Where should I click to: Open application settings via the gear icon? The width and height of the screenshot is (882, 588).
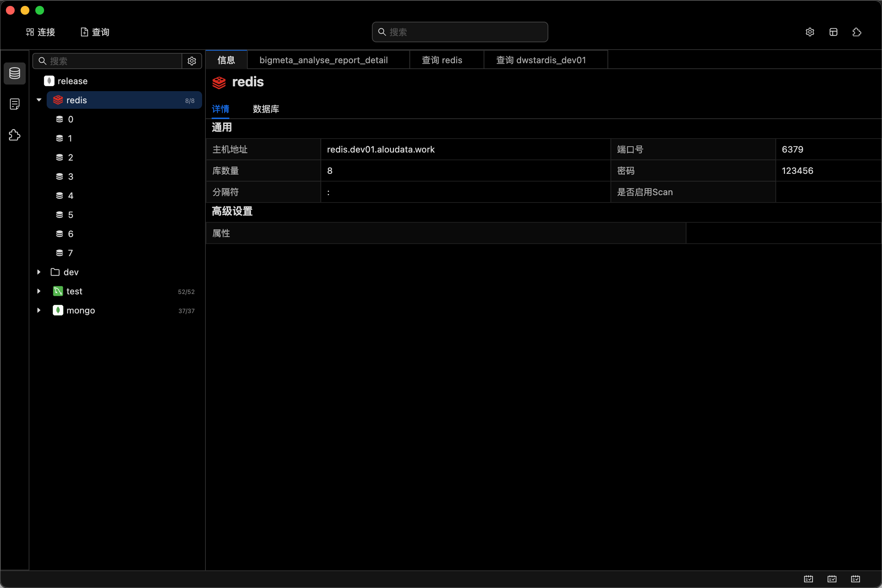810,32
